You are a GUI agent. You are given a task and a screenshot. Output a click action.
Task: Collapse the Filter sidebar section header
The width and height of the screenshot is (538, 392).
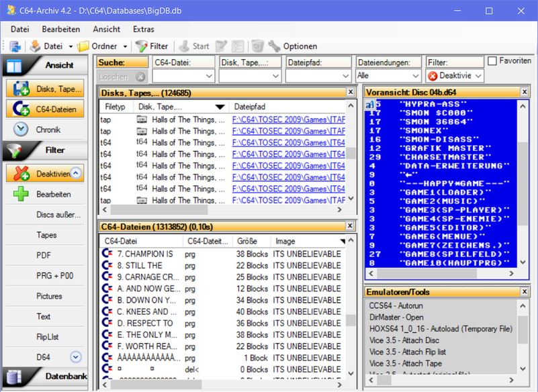45,150
